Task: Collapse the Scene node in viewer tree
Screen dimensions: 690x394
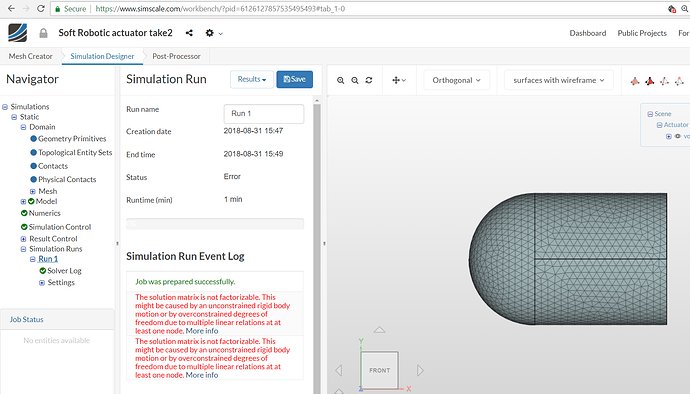Action: tap(650, 114)
